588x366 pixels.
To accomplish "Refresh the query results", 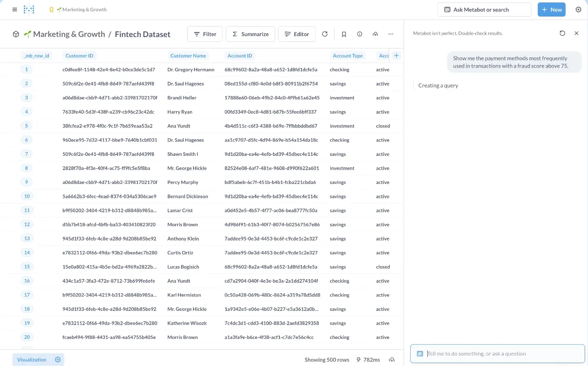I will (x=325, y=34).
